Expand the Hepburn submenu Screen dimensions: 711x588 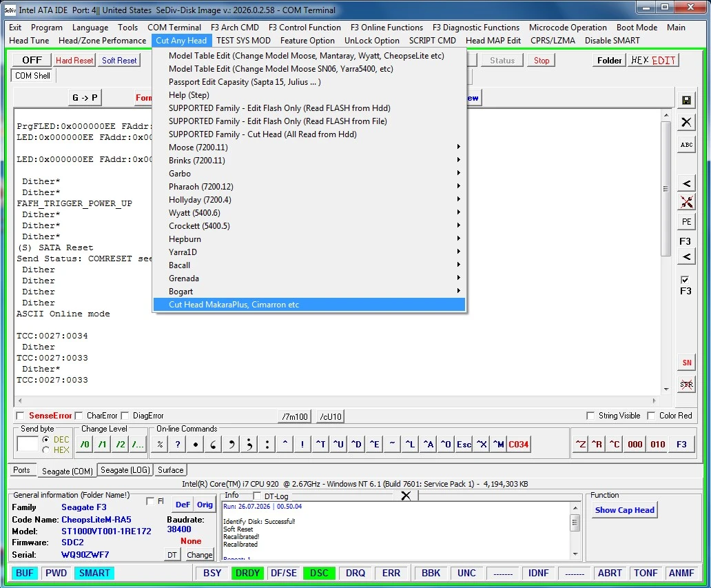click(309, 239)
